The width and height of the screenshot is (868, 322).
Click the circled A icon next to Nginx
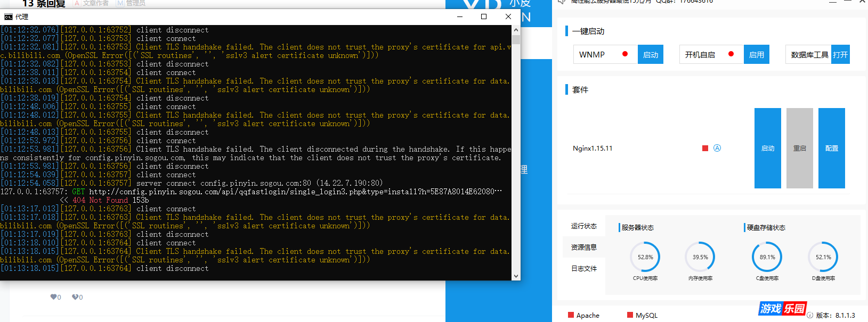point(717,148)
